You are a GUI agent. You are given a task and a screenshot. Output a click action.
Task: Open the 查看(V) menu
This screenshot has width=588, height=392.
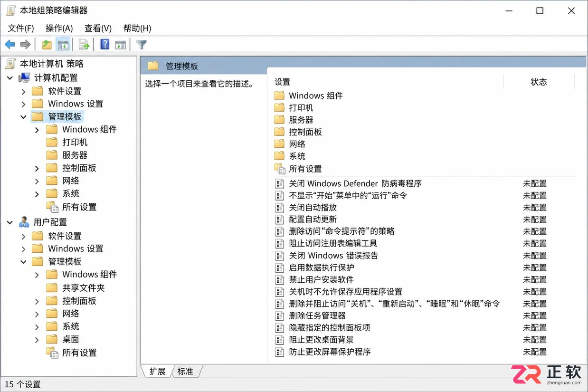coord(98,28)
